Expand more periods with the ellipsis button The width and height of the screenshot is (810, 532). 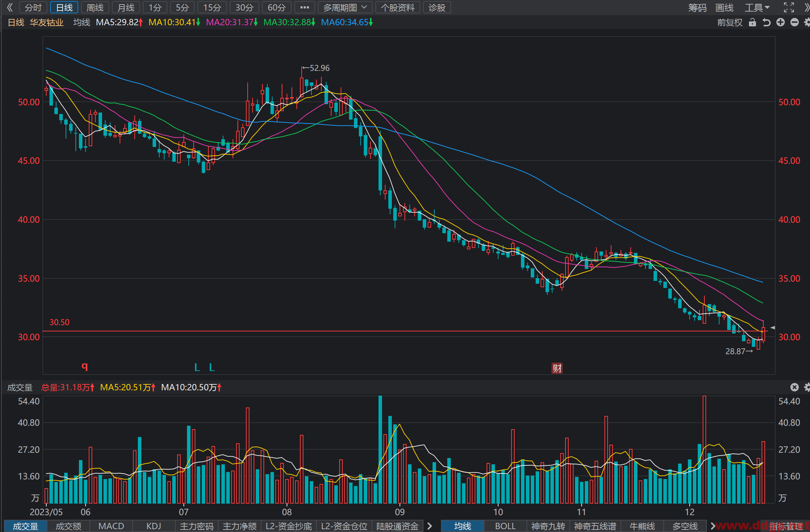click(304, 7)
